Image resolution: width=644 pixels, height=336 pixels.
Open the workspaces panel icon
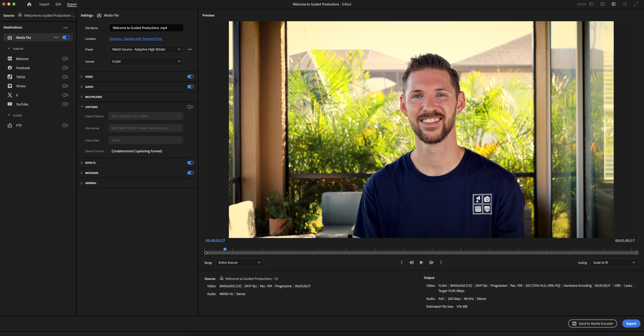(592, 4)
